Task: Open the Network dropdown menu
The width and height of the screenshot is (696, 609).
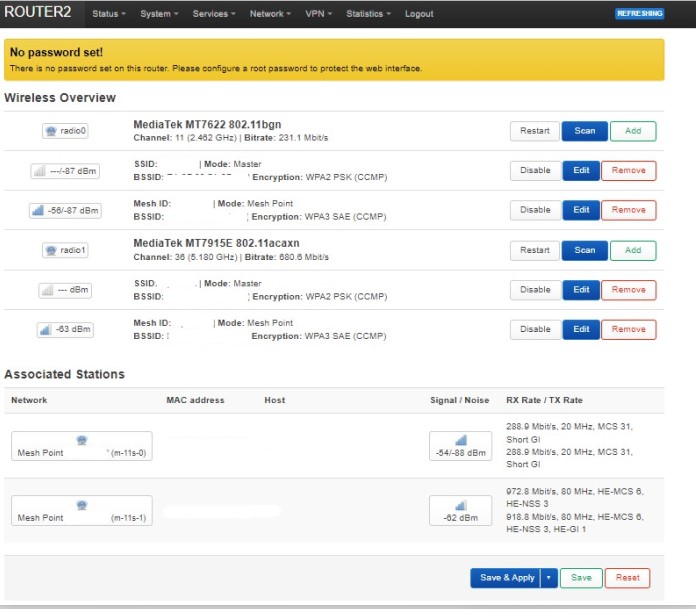Action: tap(270, 14)
